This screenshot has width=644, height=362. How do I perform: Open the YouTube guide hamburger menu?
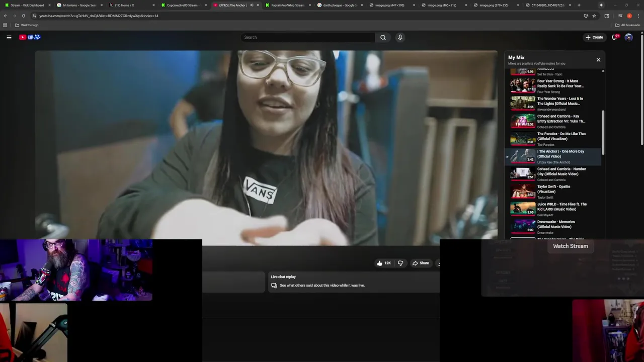pos(9,37)
